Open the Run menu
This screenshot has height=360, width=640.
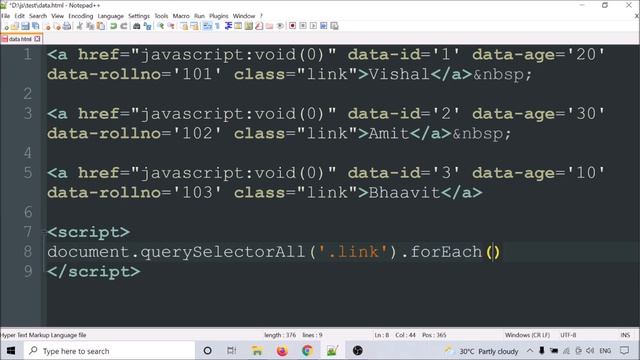point(199,16)
